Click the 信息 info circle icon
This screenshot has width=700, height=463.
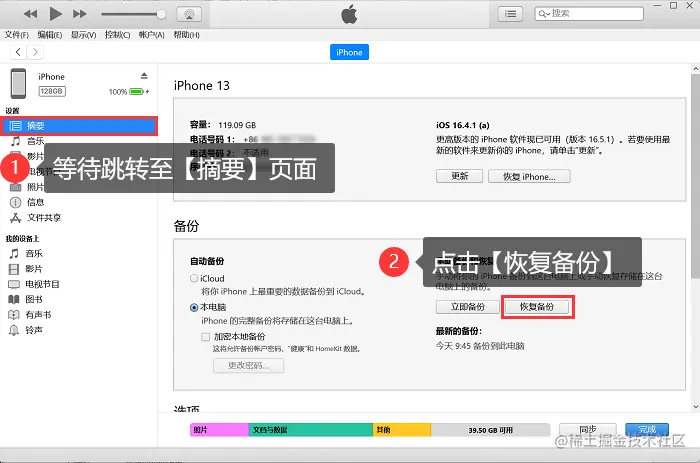pos(16,202)
